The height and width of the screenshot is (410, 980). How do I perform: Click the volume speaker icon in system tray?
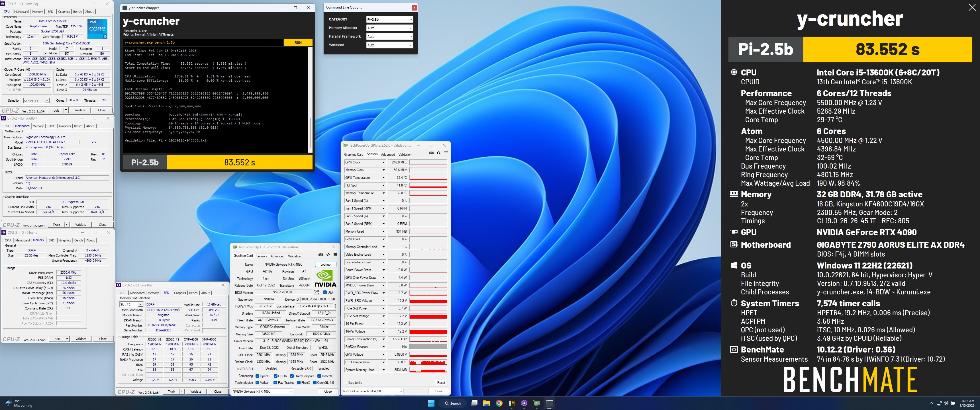pyautogui.click(x=946, y=403)
